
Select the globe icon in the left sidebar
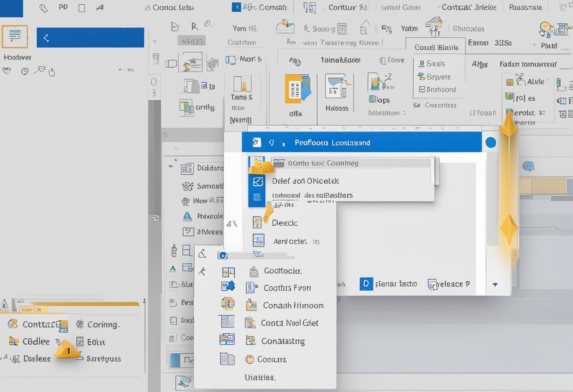coord(25,72)
